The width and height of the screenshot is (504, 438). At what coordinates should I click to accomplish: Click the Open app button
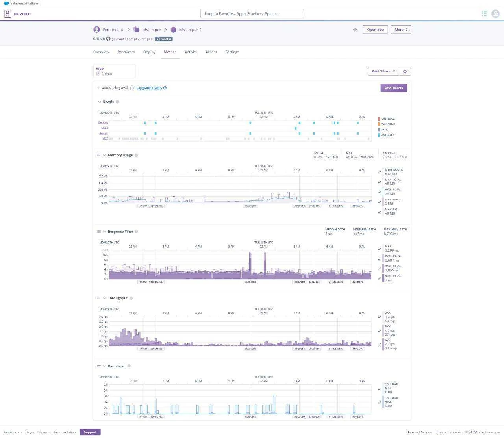click(376, 30)
